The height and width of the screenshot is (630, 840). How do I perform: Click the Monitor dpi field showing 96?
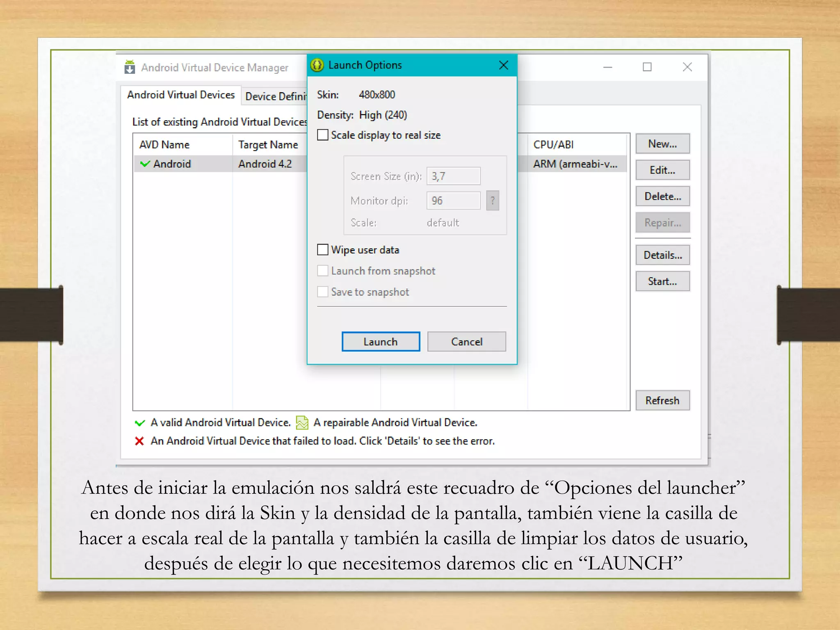coord(454,201)
